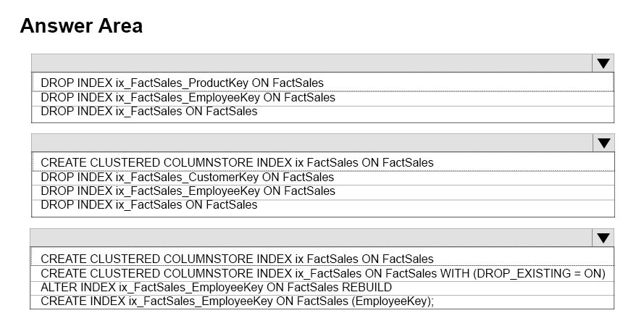644x321 pixels.
Task: Open the first dropdown arrow
Action: tap(603, 63)
